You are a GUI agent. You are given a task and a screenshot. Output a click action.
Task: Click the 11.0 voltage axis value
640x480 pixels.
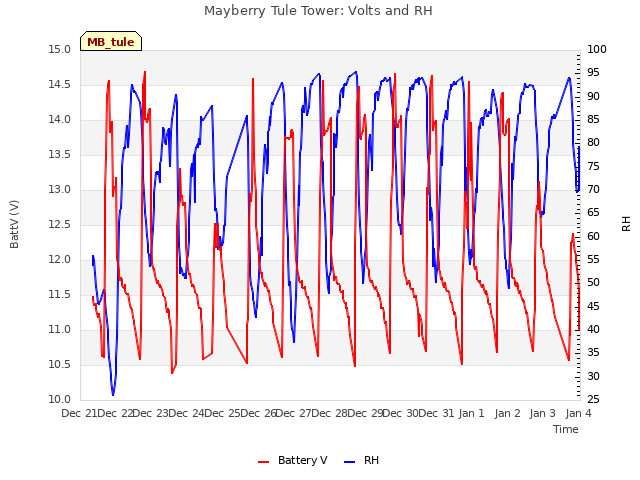[x=60, y=330]
